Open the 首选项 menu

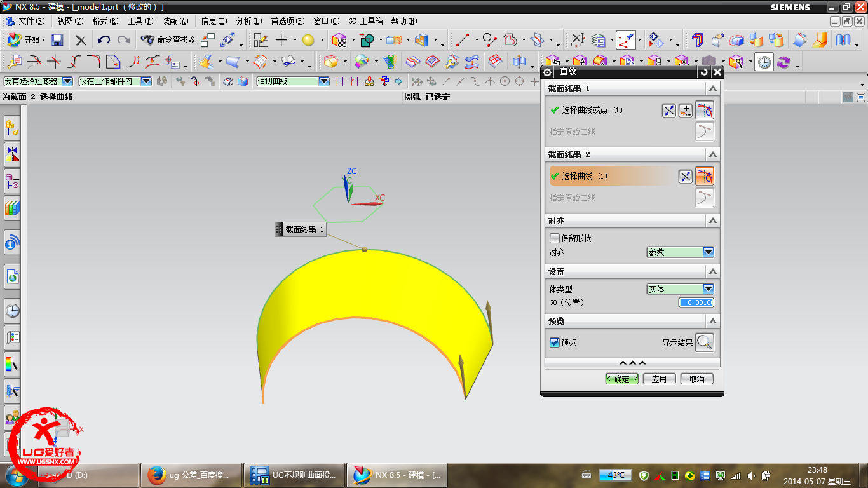287,21
